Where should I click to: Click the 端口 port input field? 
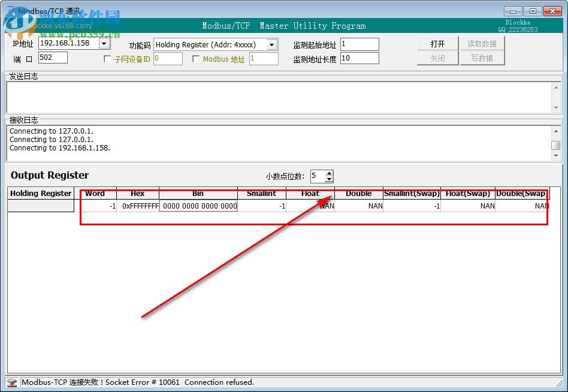[52, 58]
